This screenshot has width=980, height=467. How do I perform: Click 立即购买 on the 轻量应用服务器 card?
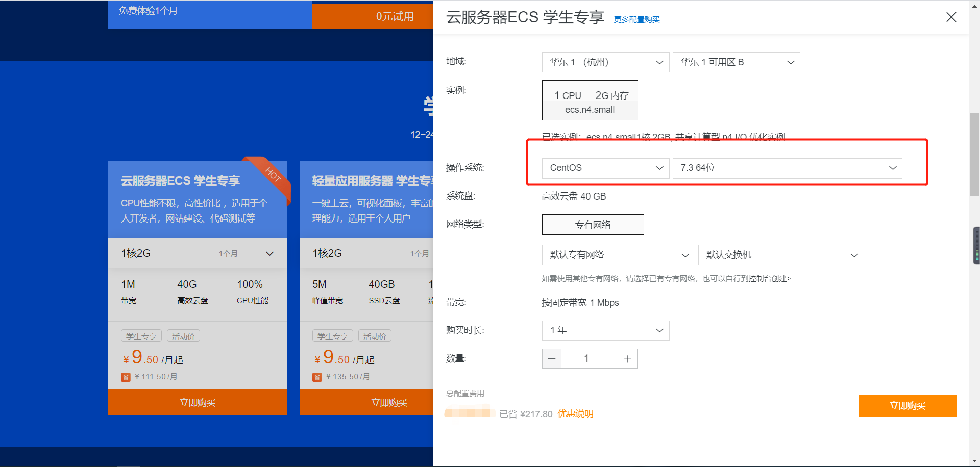[366, 402]
